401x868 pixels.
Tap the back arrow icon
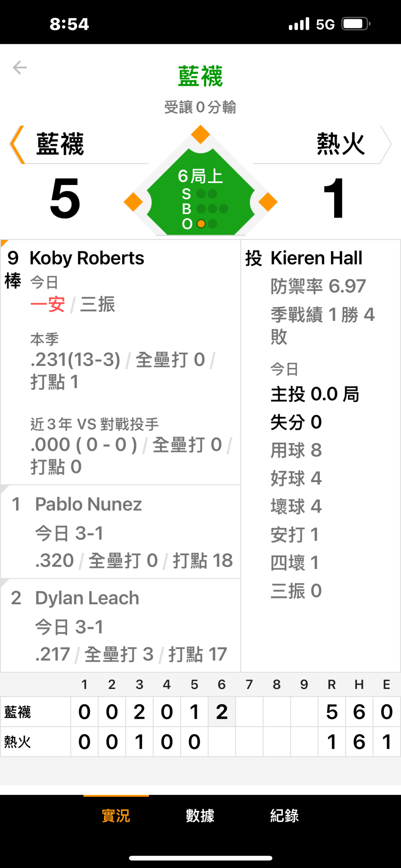pyautogui.click(x=20, y=68)
